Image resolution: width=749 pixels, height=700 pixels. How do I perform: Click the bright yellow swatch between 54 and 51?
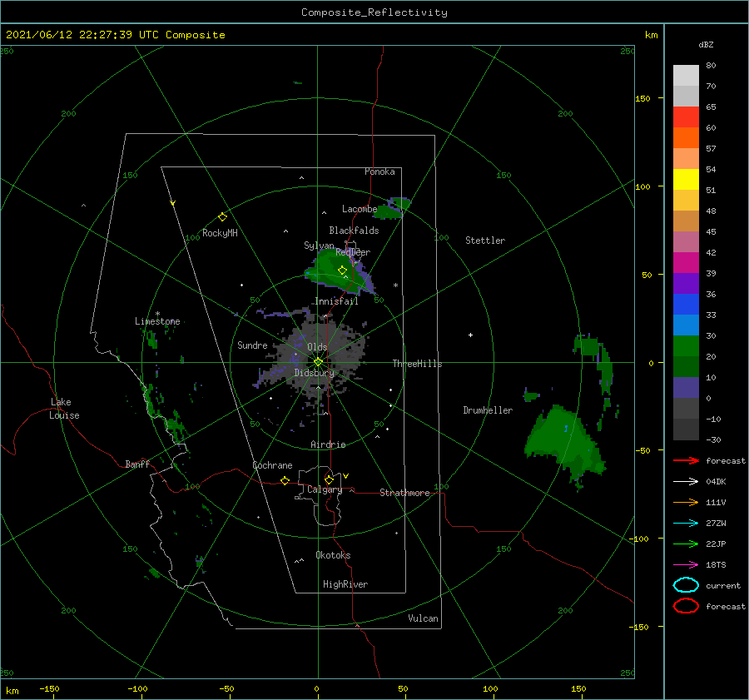[686, 180]
